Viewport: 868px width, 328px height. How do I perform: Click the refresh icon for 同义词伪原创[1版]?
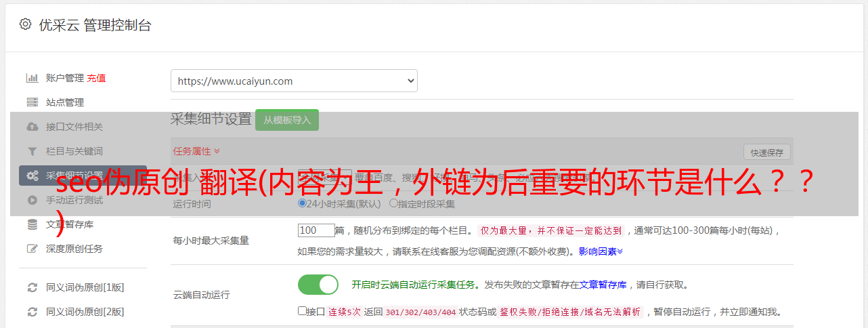point(32,287)
